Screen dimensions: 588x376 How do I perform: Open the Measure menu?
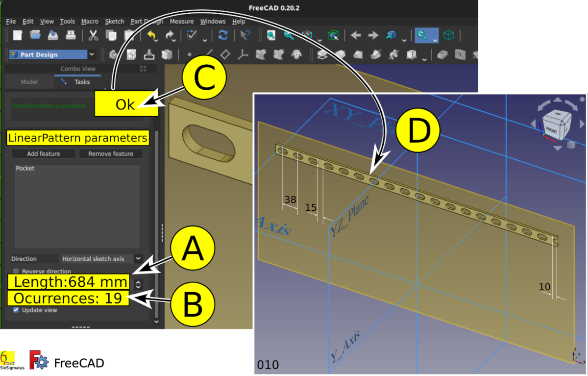coord(182,22)
